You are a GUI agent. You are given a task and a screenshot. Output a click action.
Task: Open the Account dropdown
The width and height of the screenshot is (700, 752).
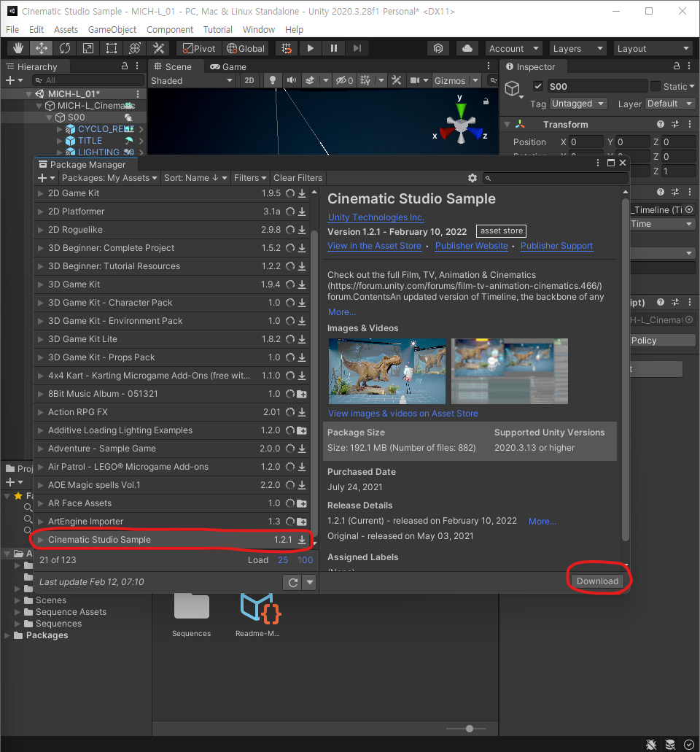(x=513, y=48)
